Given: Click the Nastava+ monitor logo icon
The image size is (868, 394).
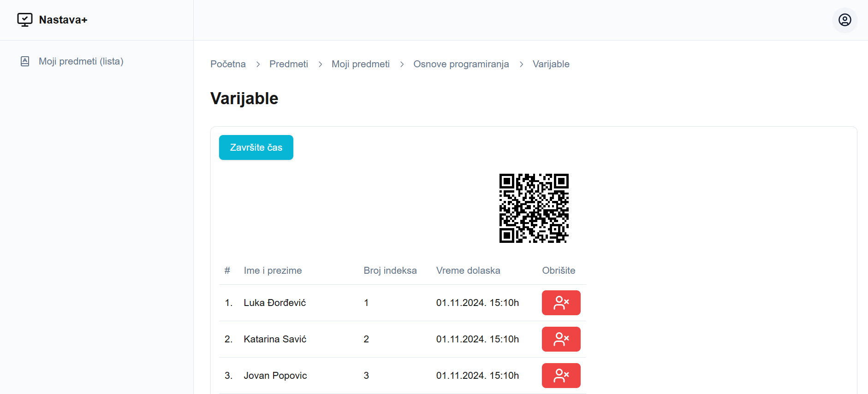Looking at the screenshot, I should 25,20.
